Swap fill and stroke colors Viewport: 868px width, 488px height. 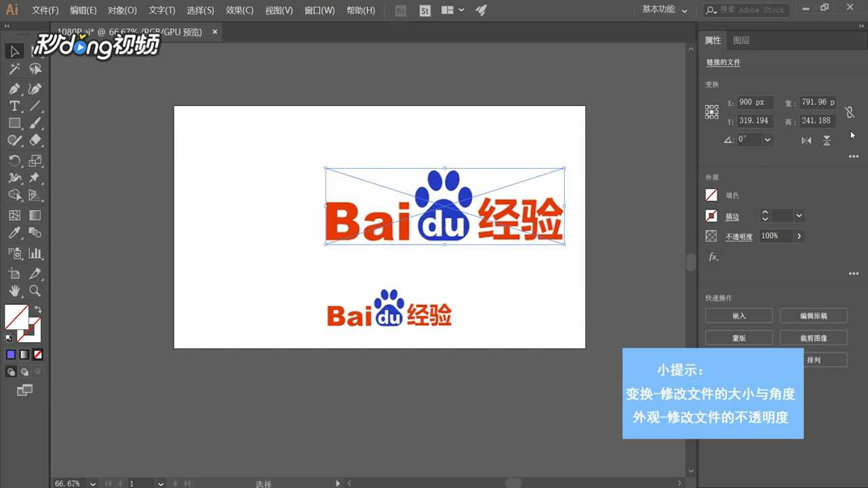(38, 309)
